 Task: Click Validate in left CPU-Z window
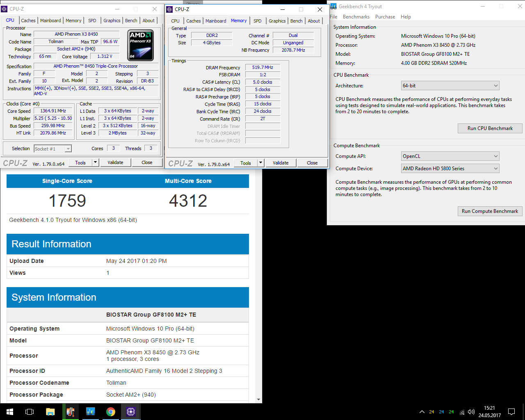115,162
